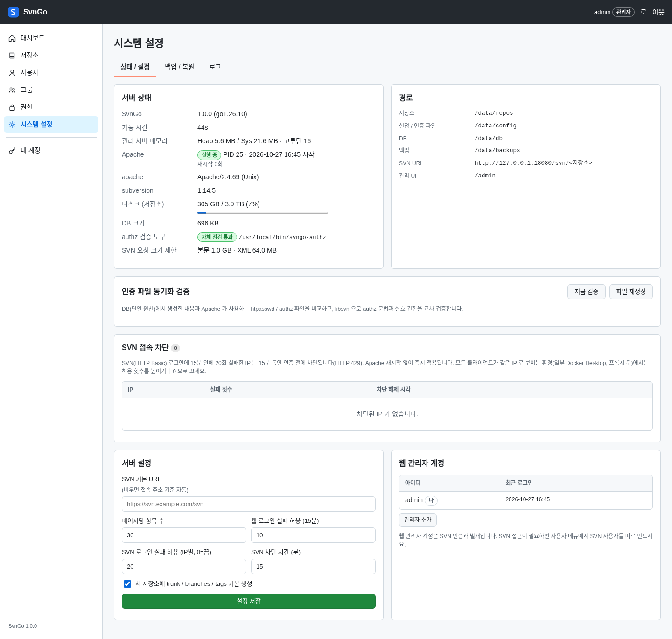Screen dimensions: 672x639
Task: Click the 관리자 추가 button
Action: (418, 520)
